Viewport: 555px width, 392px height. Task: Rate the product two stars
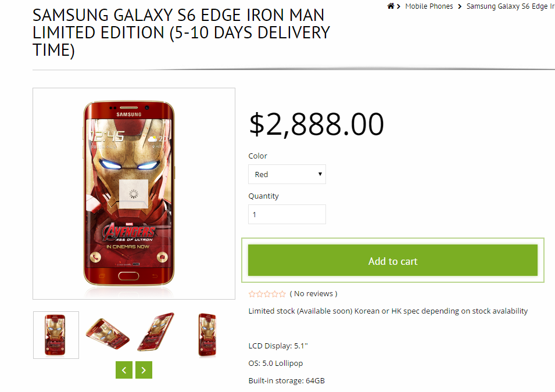pyautogui.click(x=260, y=294)
